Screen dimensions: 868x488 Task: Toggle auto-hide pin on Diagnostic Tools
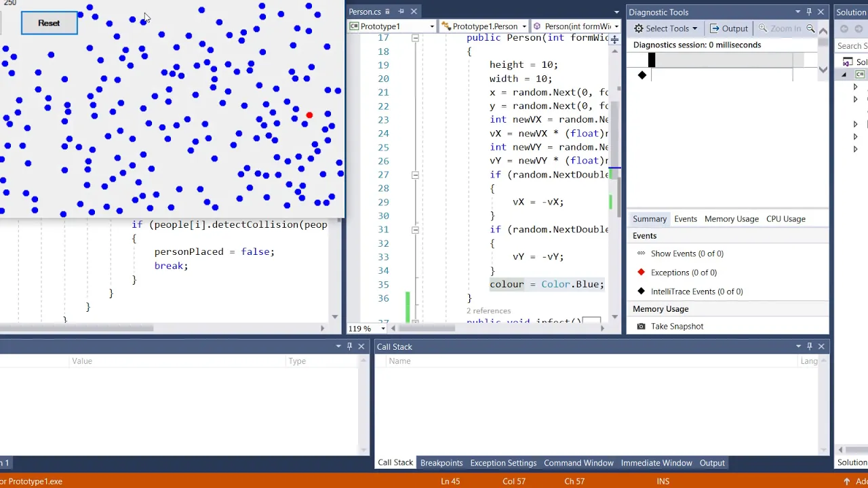pyautogui.click(x=809, y=12)
